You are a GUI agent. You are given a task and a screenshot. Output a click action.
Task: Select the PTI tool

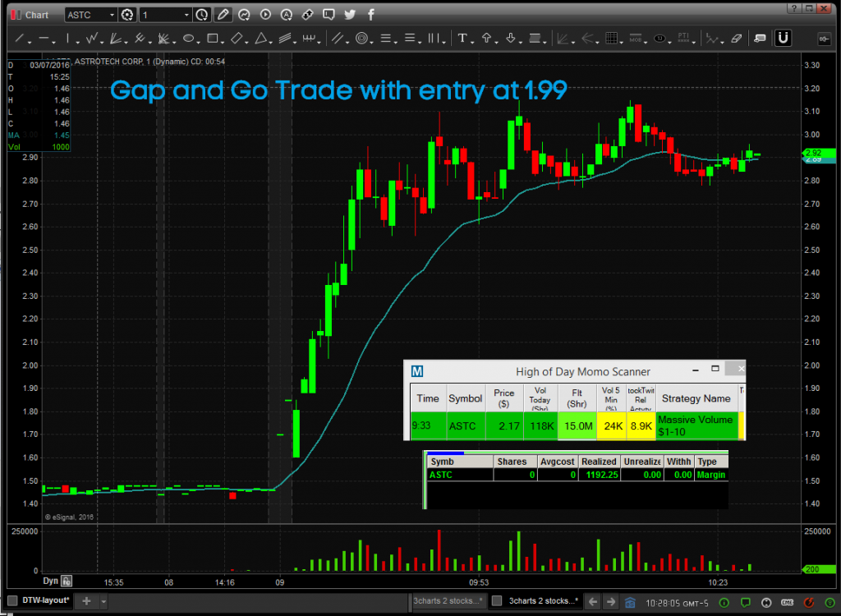683,38
